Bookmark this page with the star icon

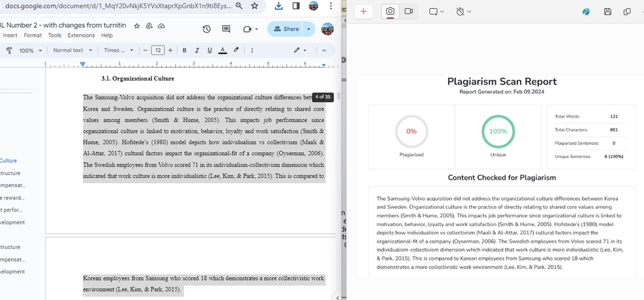tap(255, 6)
